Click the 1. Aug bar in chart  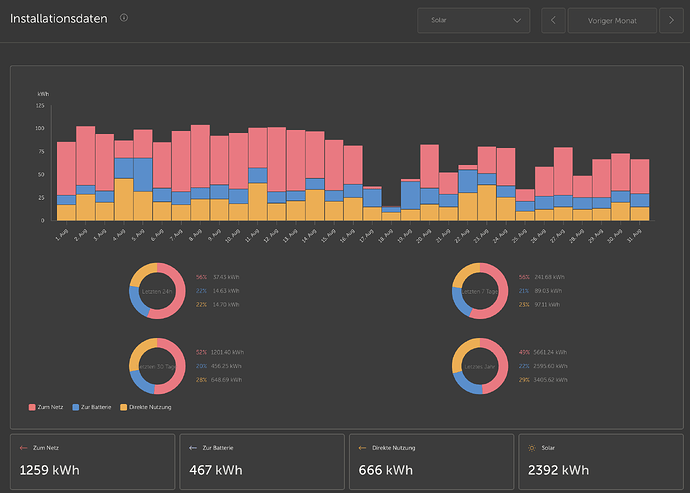66,181
